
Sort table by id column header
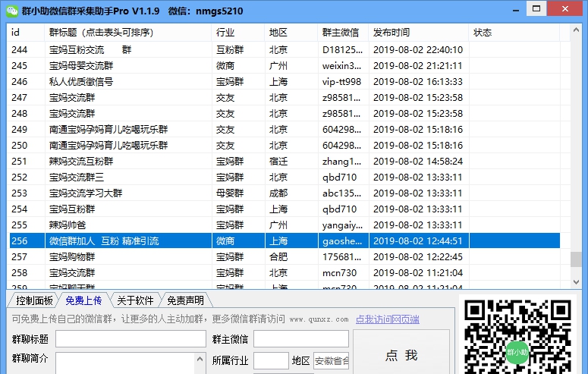pos(26,33)
